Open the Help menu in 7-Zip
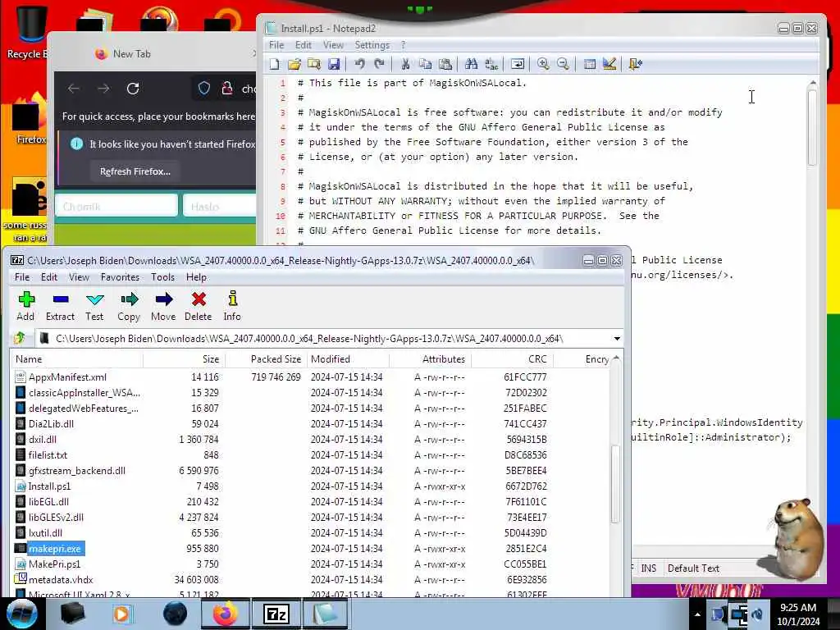 point(196,277)
